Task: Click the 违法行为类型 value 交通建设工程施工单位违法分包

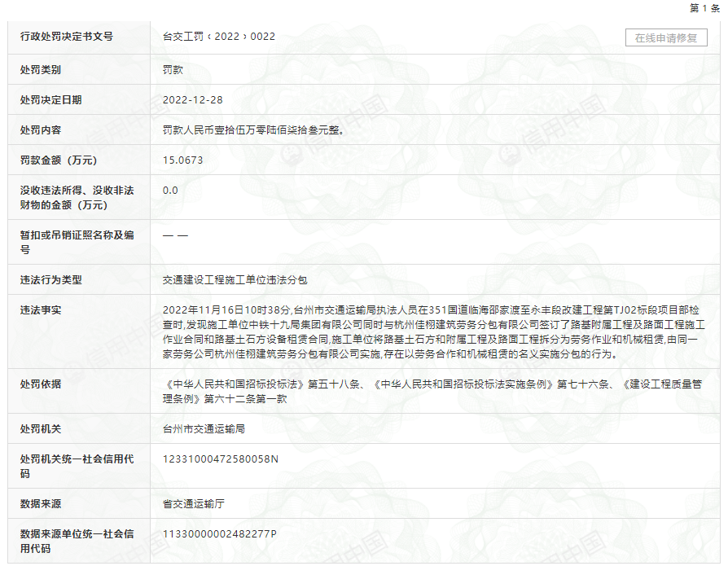Action: (x=235, y=280)
